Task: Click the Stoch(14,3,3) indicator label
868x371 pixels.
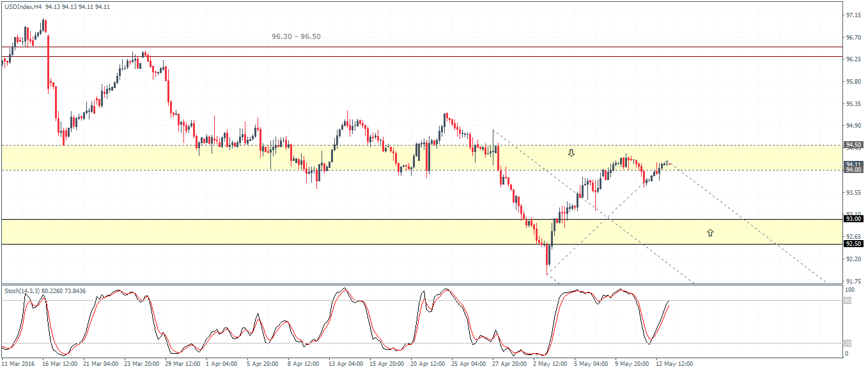Action: click(23, 291)
